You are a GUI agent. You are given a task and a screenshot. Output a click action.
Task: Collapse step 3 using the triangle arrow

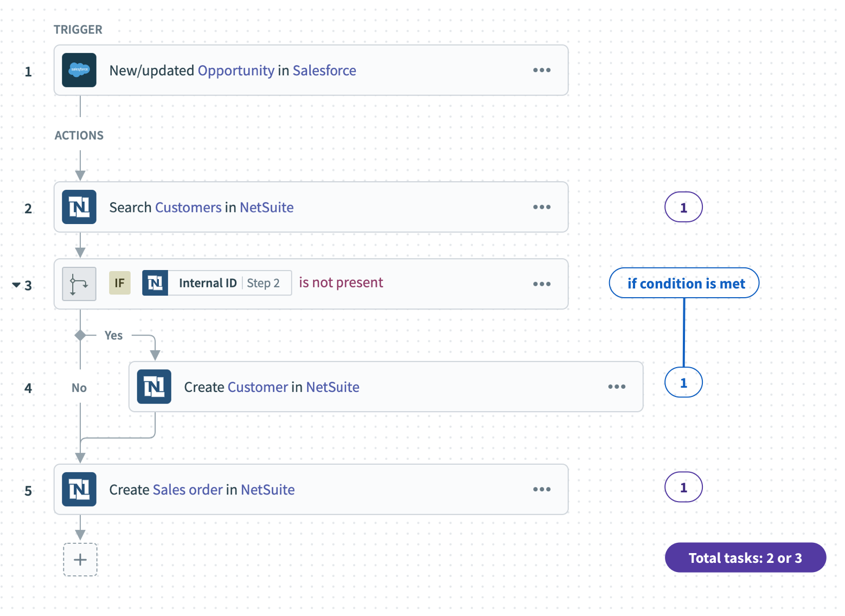pos(16,285)
